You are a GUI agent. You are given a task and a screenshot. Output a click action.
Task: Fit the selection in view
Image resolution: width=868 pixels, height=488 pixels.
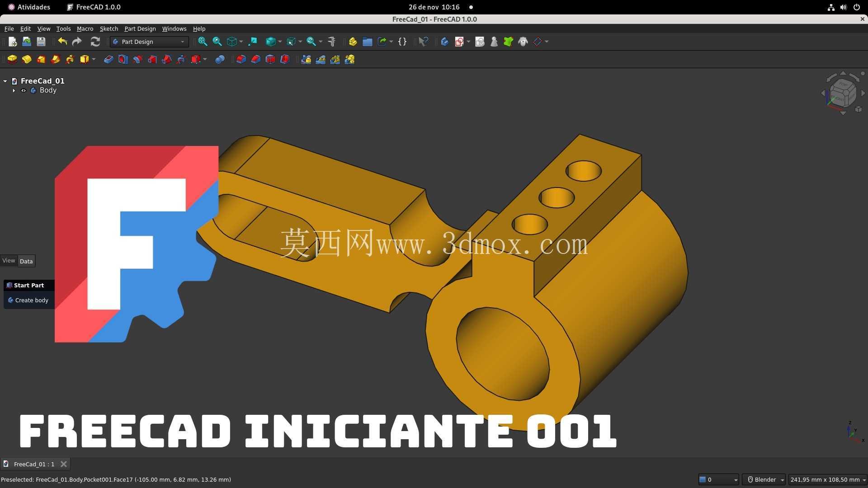click(217, 42)
